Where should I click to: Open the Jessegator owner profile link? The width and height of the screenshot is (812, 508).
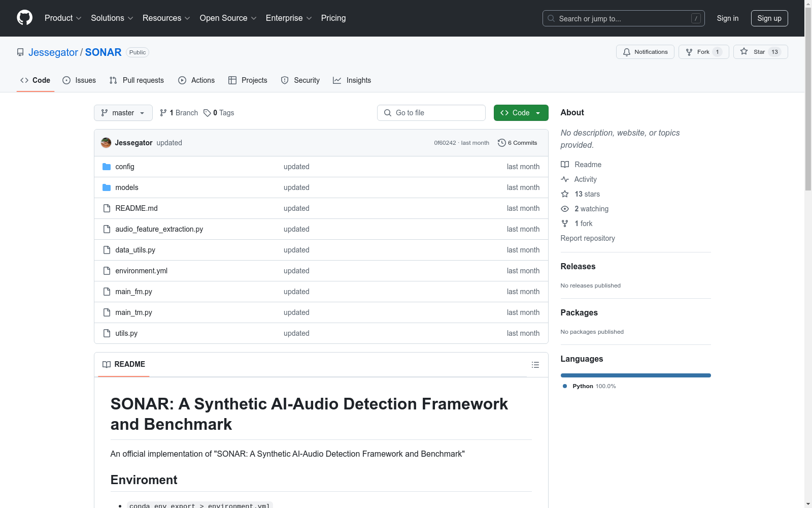[53, 52]
